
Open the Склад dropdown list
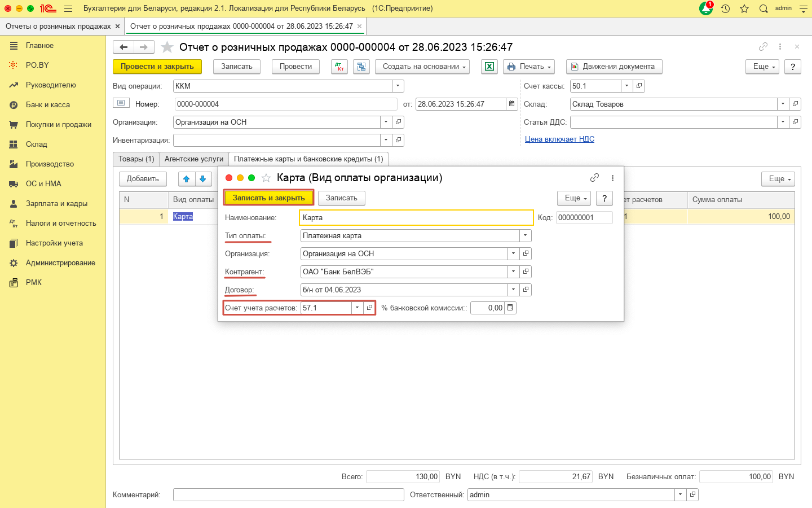pos(783,104)
